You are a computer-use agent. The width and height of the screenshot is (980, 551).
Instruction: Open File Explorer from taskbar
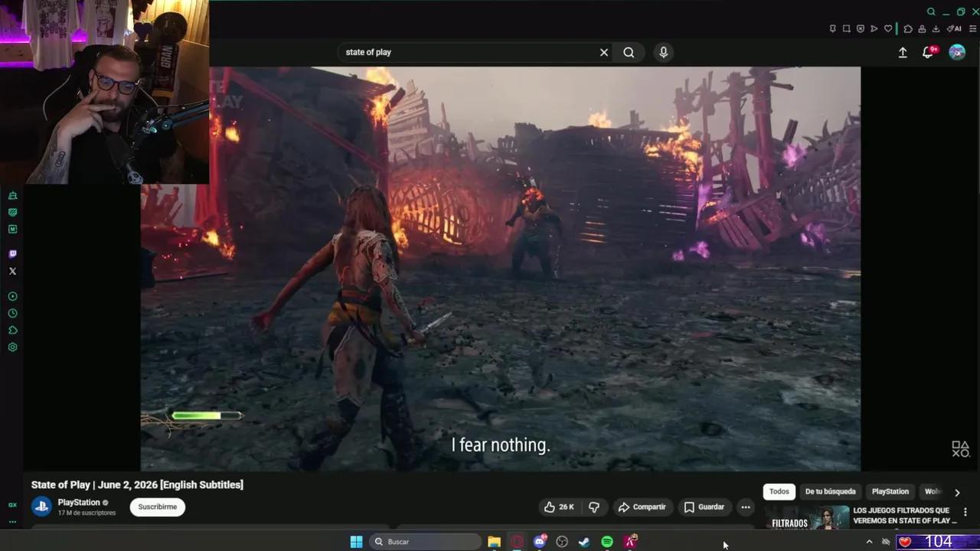pos(495,542)
